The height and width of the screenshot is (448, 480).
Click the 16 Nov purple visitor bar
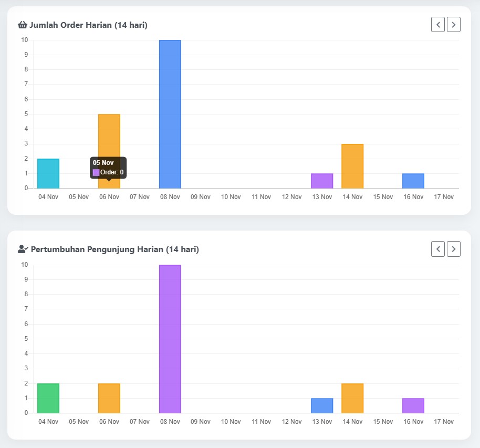[x=413, y=405]
